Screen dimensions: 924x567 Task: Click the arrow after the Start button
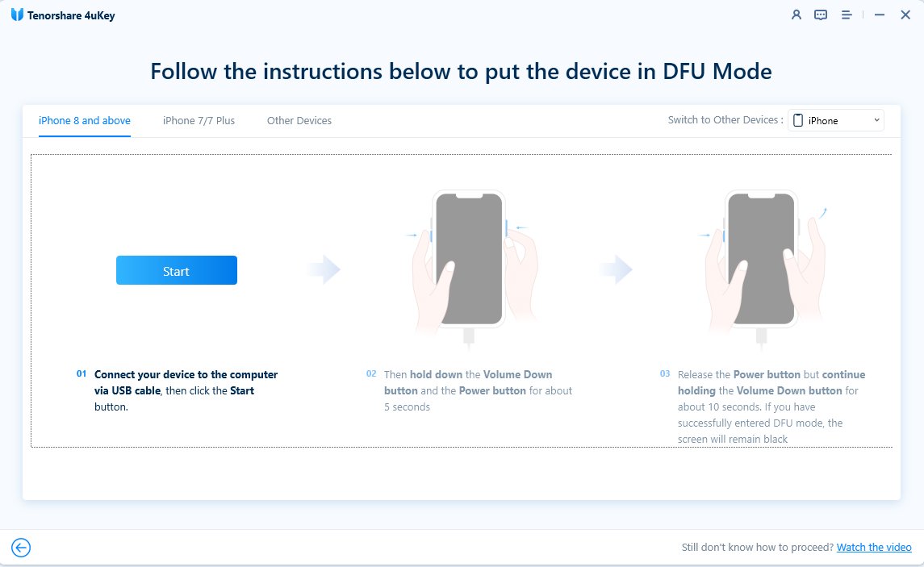point(324,270)
